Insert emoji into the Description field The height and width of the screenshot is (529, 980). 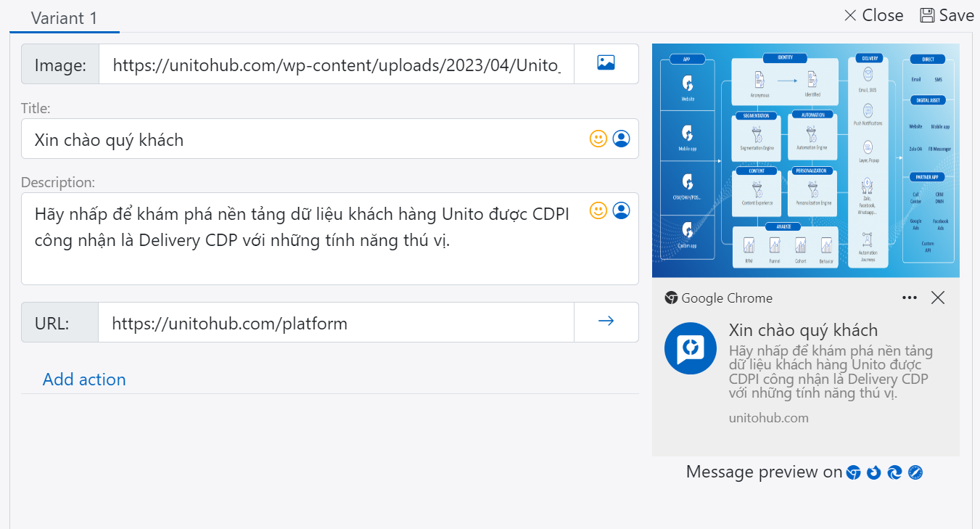click(x=598, y=210)
